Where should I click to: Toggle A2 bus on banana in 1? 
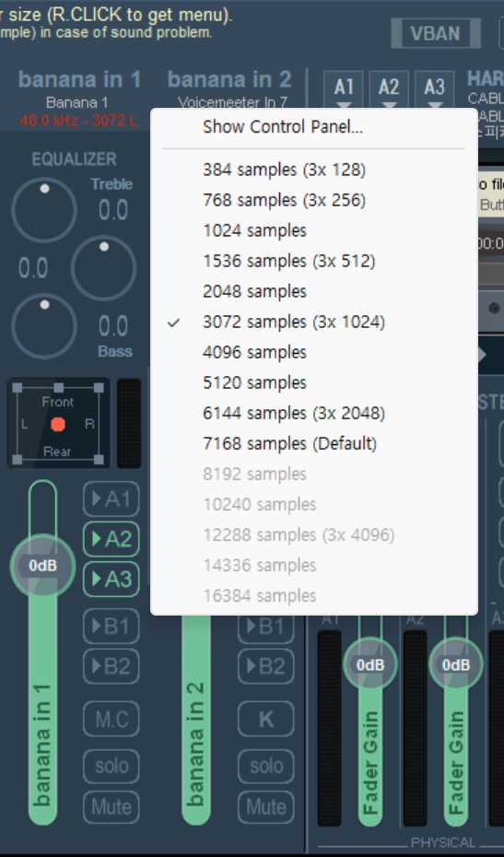(111, 539)
